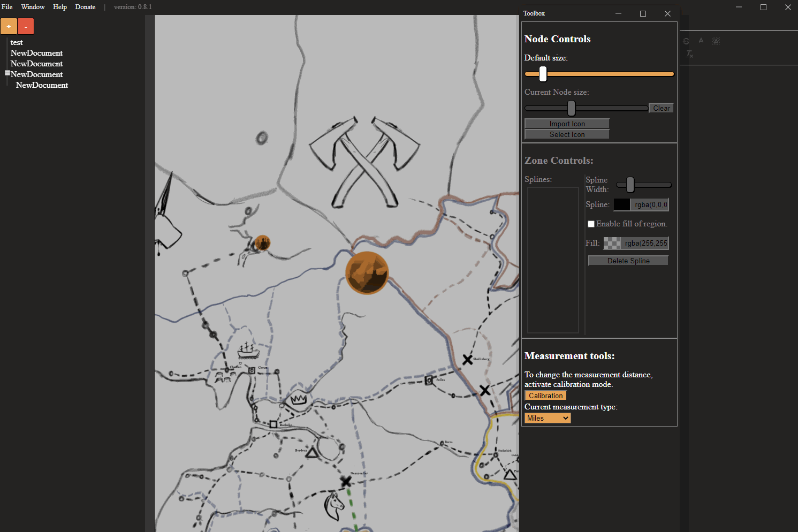
Task: Click the orange plus add-document button
Action: point(9,26)
